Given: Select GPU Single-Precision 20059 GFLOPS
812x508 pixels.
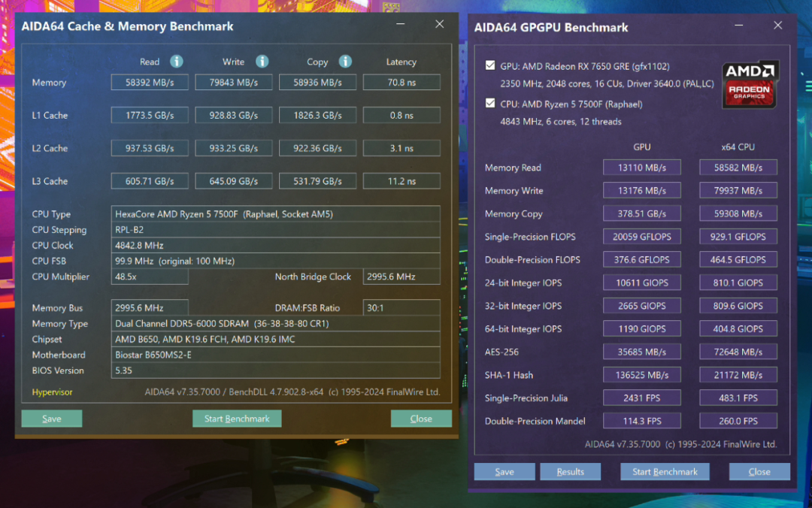Looking at the screenshot, I should click(641, 237).
